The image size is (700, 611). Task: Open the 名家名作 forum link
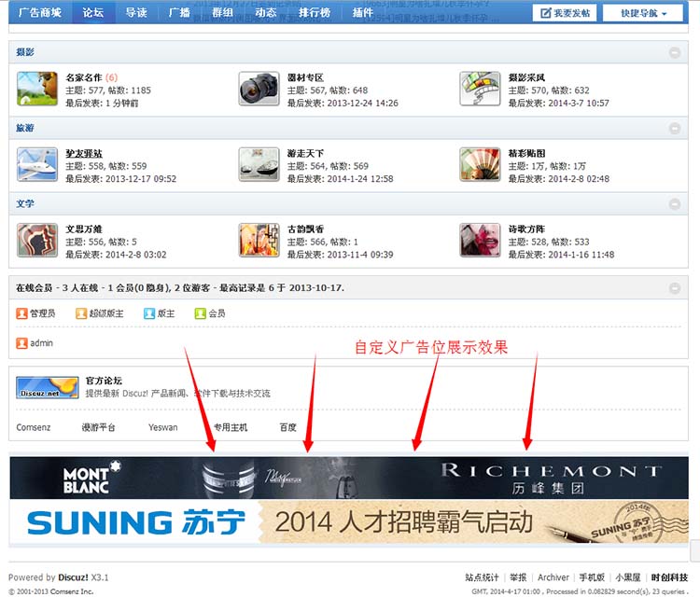click(x=84, y=77)
